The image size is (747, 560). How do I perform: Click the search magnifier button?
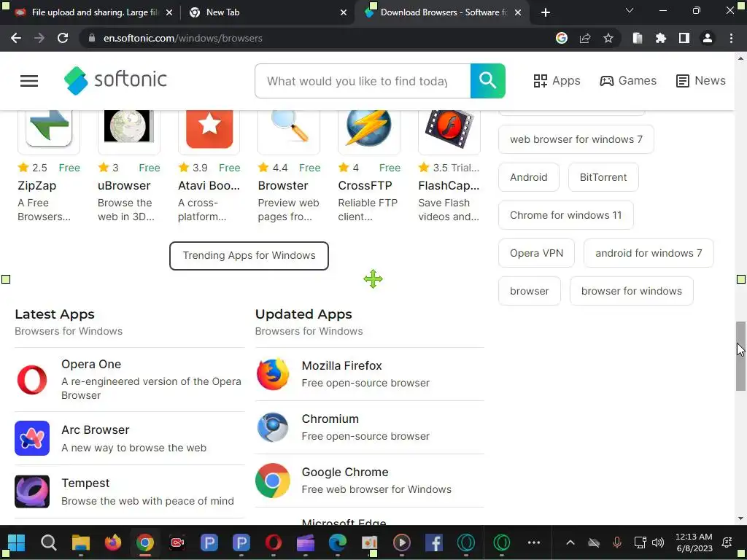pyautogui.click(x=487, y=81)
